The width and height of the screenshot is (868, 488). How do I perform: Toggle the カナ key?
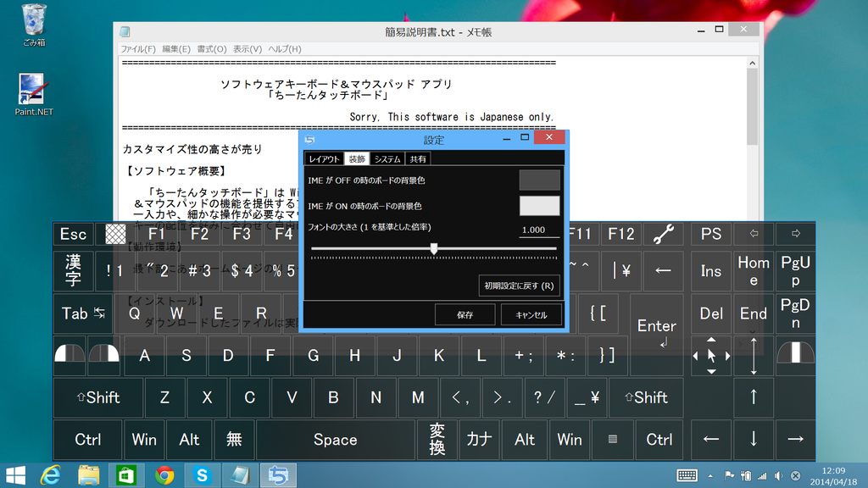(x=479, y=440)
